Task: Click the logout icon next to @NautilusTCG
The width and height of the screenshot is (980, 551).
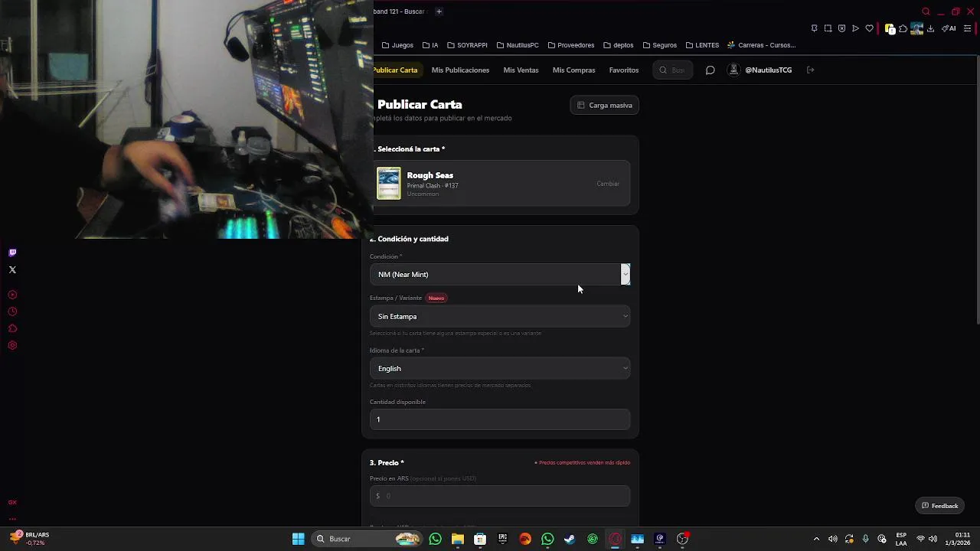Action: (810, 70)
